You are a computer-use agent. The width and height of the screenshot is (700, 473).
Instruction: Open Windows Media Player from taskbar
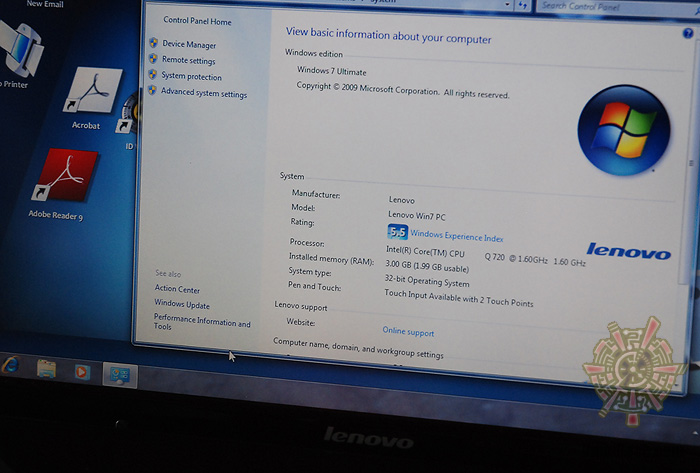(82, 372)
